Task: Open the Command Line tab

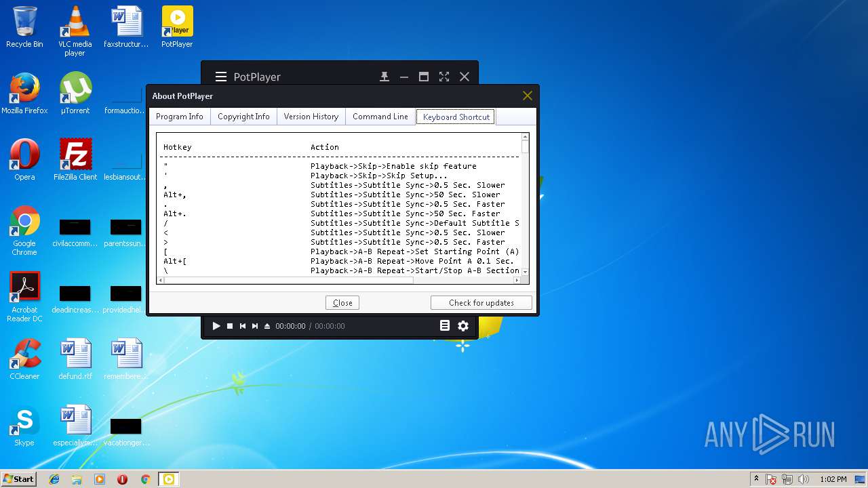Action: click(x=380, y=117)
